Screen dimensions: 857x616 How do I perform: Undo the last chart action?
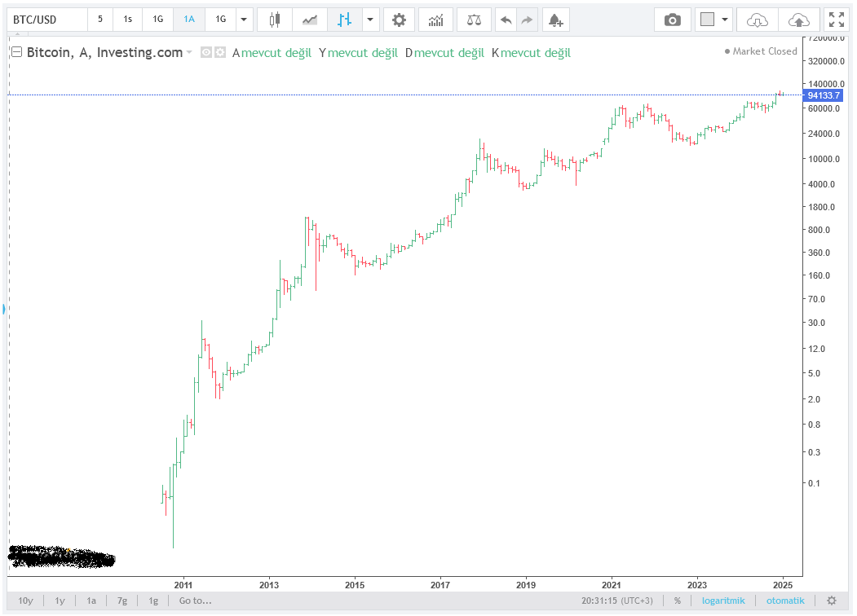tap(506, 20)
